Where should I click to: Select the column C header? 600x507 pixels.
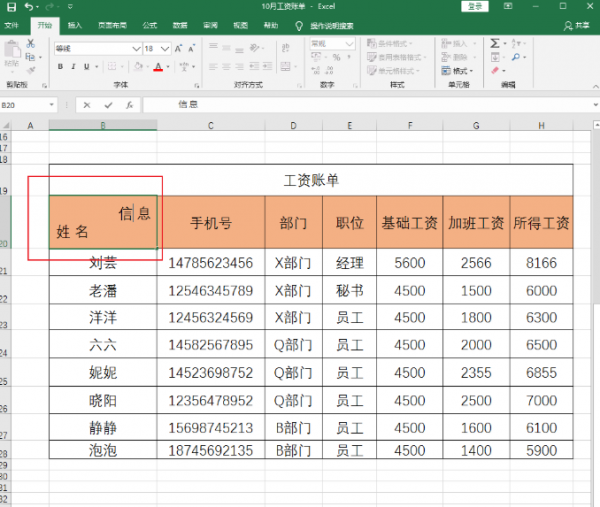click(x=210, y=126)
